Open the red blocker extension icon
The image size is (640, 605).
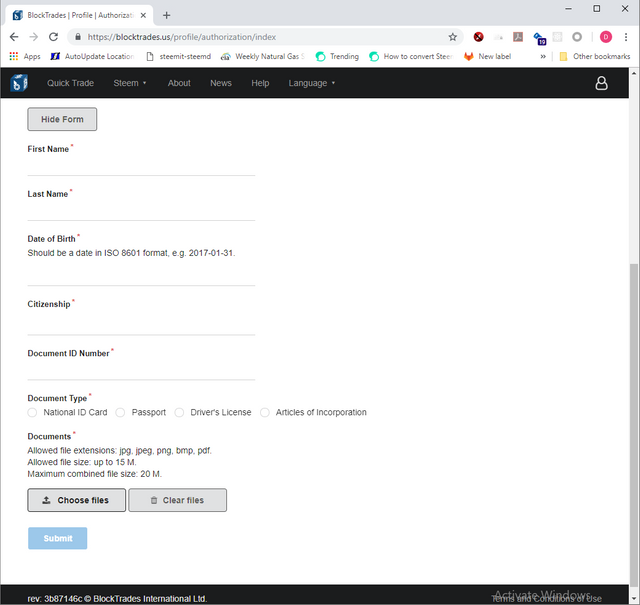click(x=478, y=37)
